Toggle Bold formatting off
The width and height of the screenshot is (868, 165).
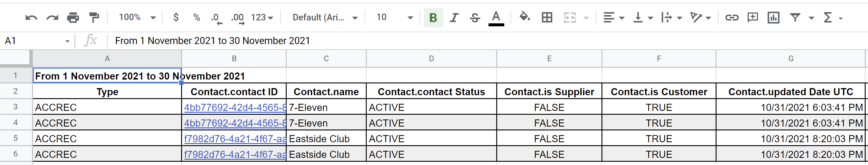(433, 17)
